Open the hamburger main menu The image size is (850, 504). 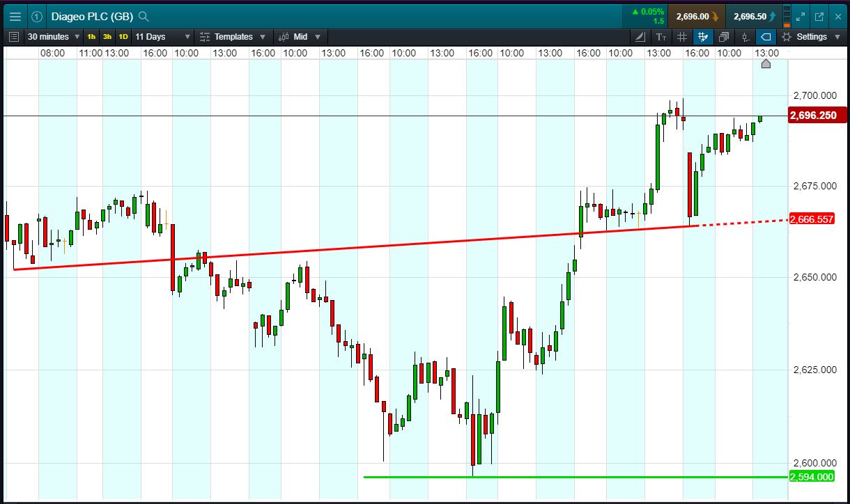(15, 16)
